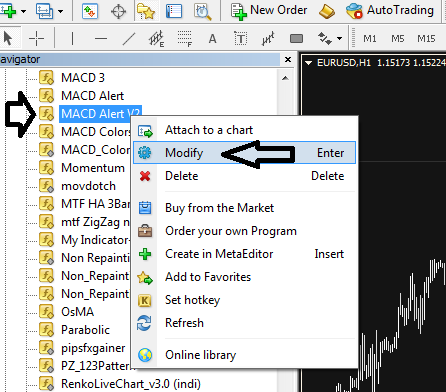Select My Indicator item

tap(95, 240)
